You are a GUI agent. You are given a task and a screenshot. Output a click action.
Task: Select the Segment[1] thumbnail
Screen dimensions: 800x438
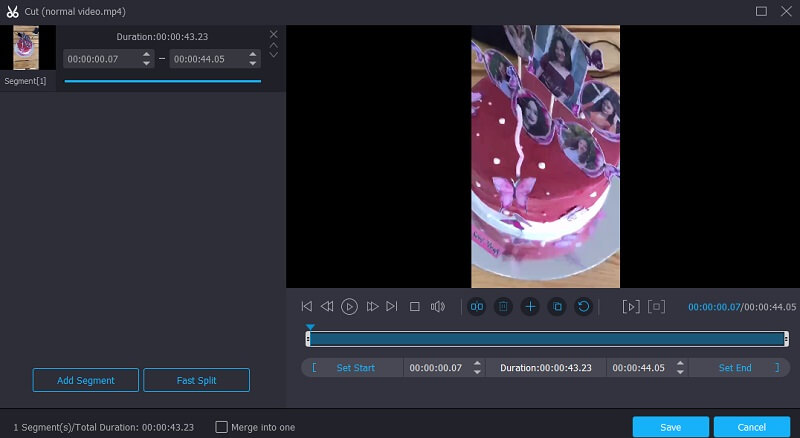pos(26,47)
